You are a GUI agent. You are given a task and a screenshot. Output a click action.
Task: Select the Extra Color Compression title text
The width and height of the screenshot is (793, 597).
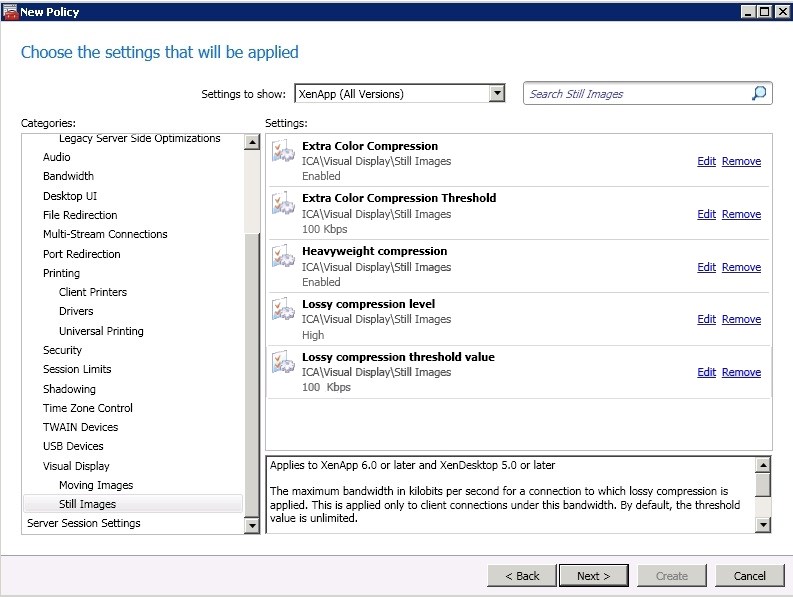point(370,146)
